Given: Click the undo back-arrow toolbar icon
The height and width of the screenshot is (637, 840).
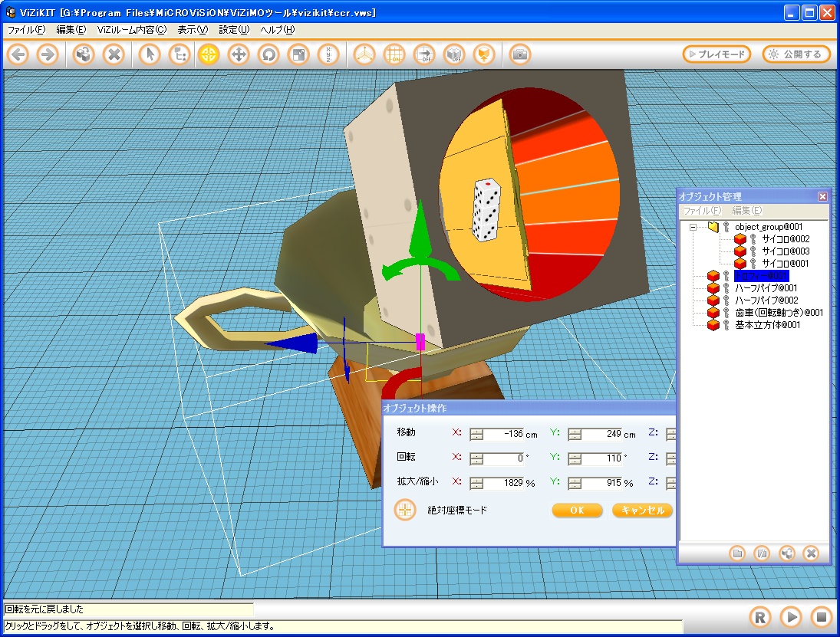Looking at the screenshot, I should click(x=18, y=54).
